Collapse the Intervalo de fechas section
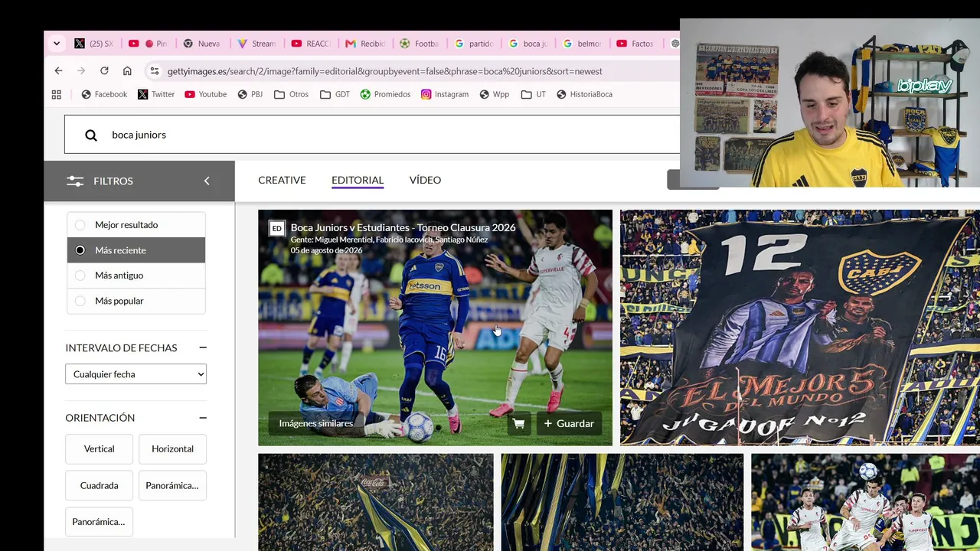The width and height of the screenshot is (980, 551). [203, 347]
